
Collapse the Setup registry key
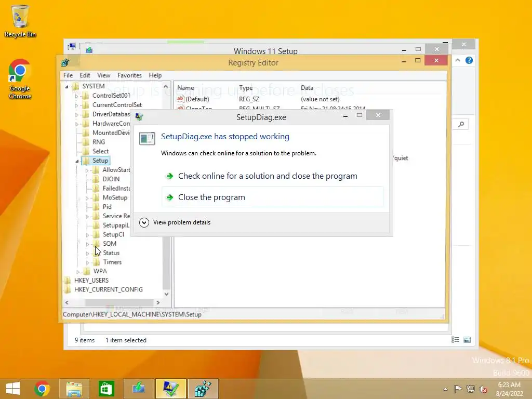[77, 161]
